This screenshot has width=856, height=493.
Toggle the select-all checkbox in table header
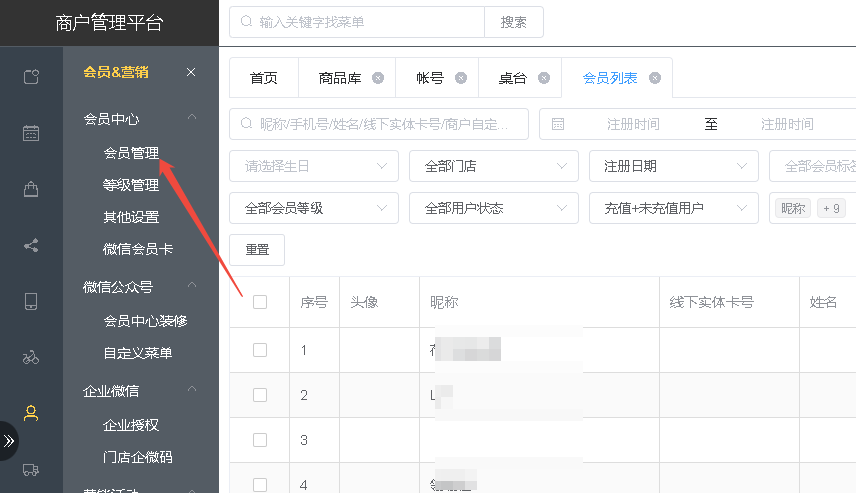[x=260, y=302]
